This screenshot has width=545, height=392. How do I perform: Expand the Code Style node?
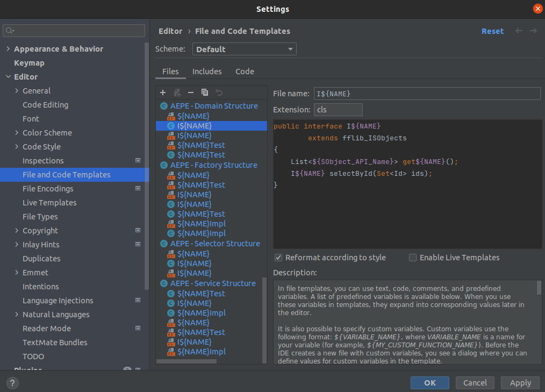coord(17,147)
